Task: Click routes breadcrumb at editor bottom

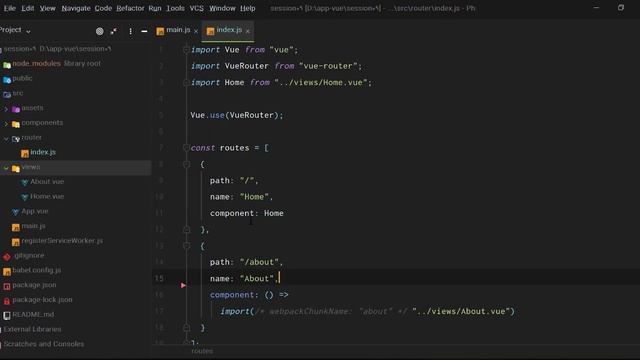Action: pyautogui.click(x=202, y=351)
